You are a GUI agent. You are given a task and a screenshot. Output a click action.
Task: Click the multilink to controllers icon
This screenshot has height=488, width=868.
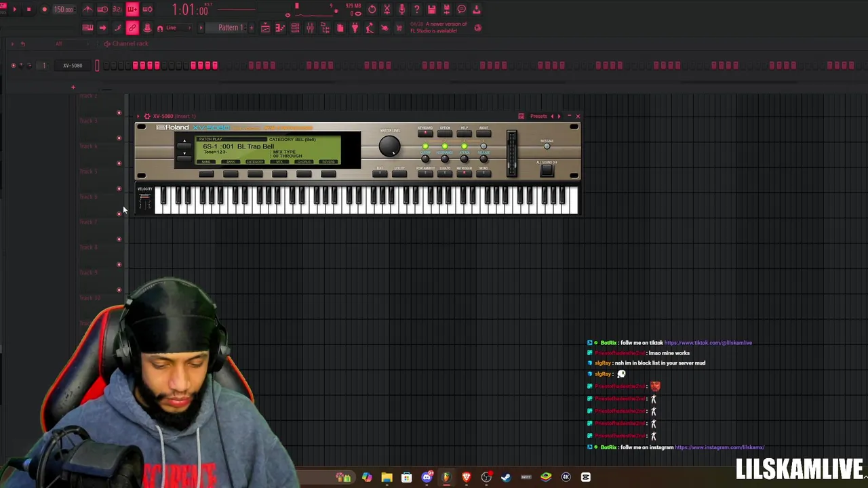point(147,28)
